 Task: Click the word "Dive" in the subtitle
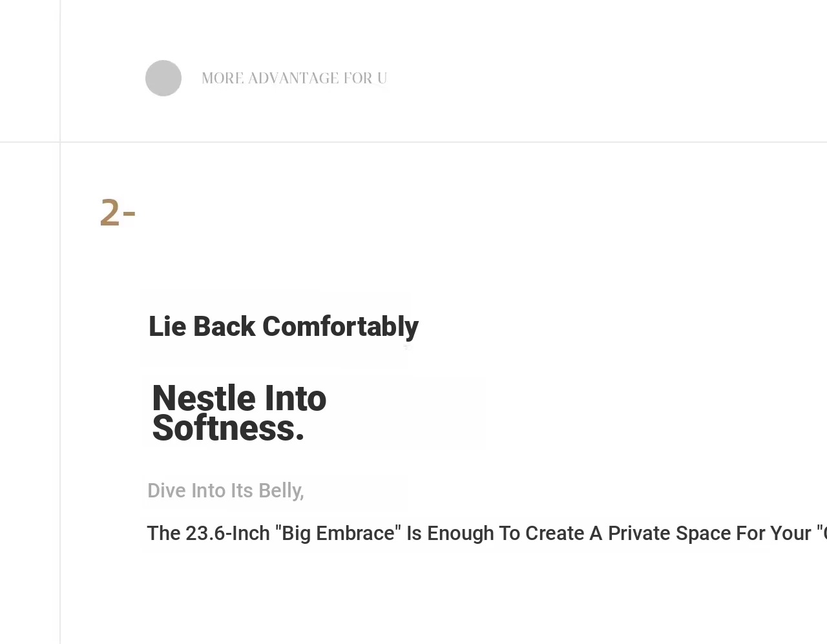coord(167,491)
